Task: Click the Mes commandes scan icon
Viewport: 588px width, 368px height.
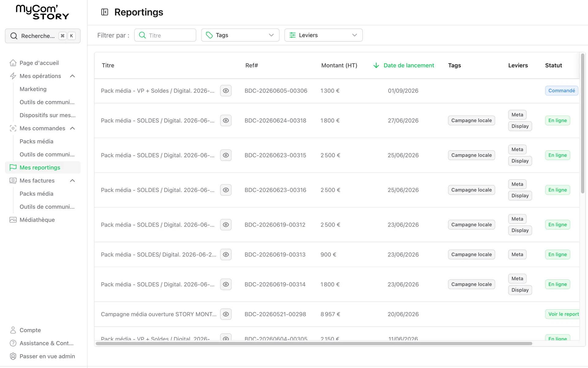Action: 13,128
